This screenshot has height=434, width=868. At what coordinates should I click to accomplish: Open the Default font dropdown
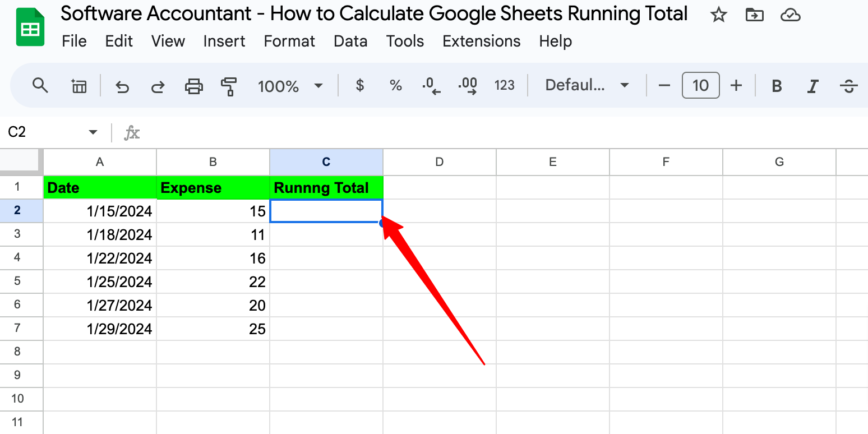click(x=587, y=86)
